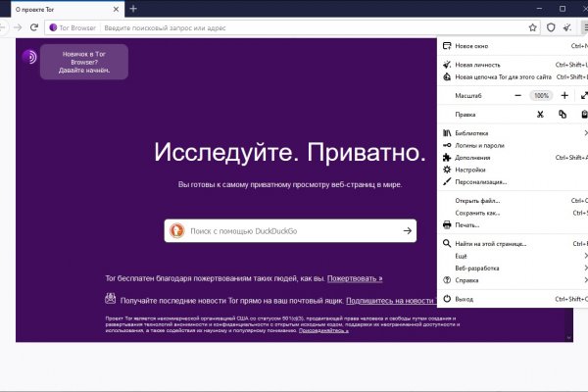Zoom in with the plus button
The width and height of the screenshot is (588, 392).
click(564, 96)
